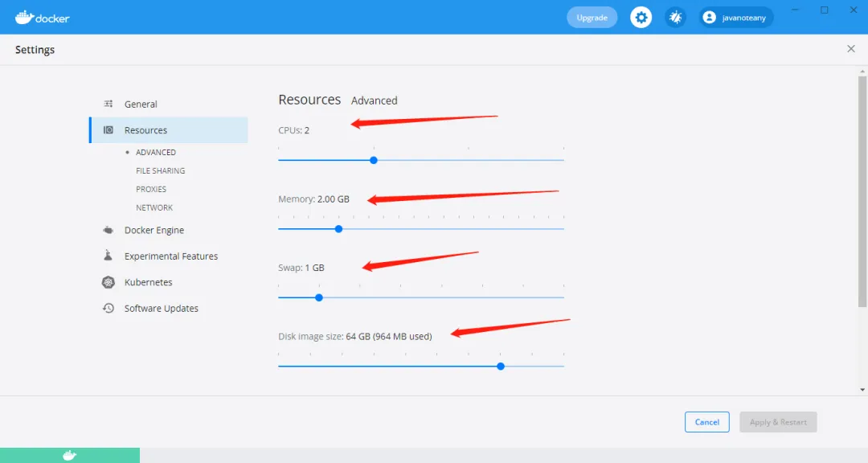The image size is (868, 463).
Task: Click the Kubernetes wheel icon
Action: pyautogui.click(x=108, y=282)
